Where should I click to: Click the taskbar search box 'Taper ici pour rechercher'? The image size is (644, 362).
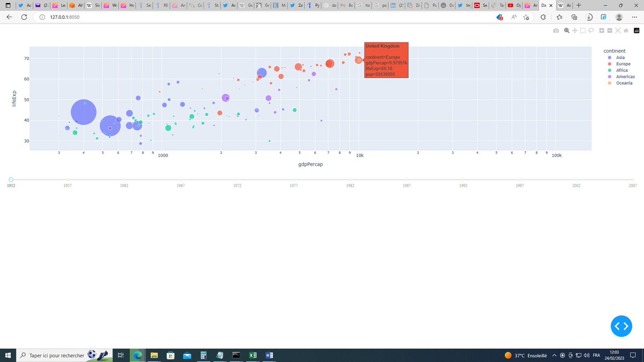pos(64,355)
